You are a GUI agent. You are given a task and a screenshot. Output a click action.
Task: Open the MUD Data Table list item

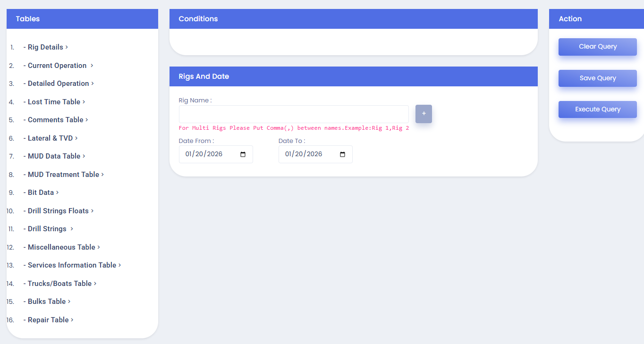pyautogui.click(x=54, y=156)
